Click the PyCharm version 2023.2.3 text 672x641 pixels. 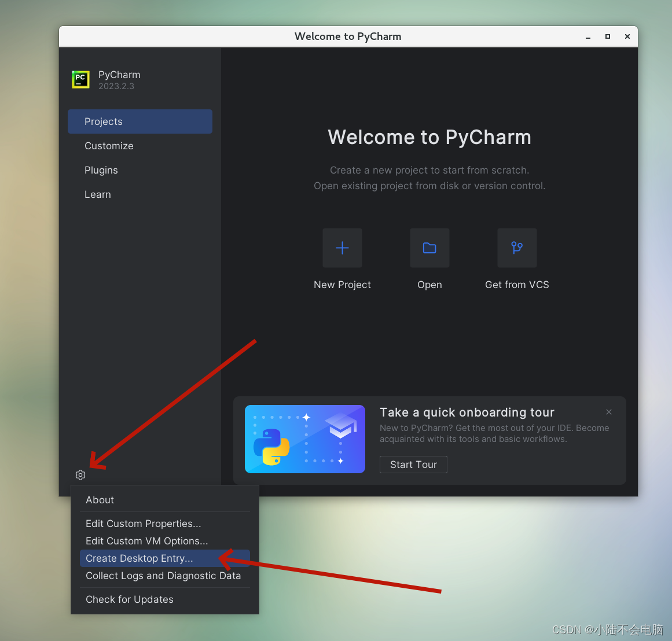[x=116, y=86]
